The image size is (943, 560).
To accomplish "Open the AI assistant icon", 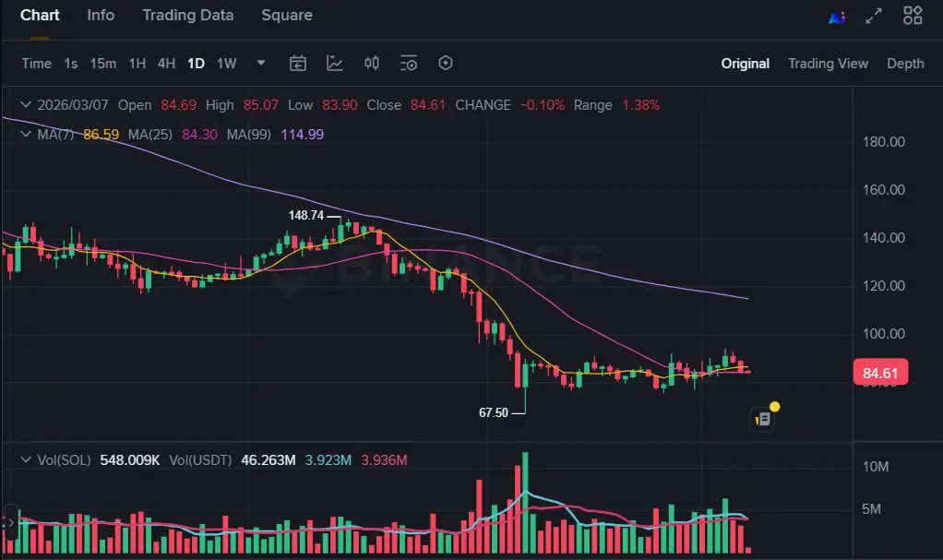I will click(837, 16).
